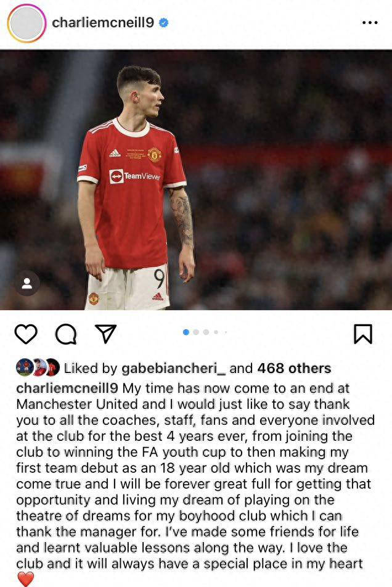This screenshot has width=392, height=587.
Task: Jump to second carousel dot
Action: click(196, 332)
